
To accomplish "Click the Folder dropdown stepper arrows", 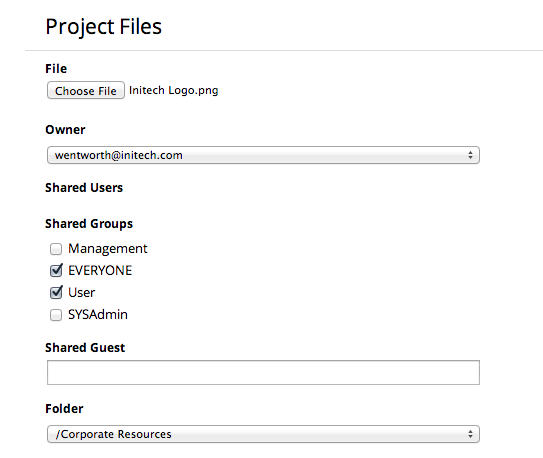I will tap(470, 434).
